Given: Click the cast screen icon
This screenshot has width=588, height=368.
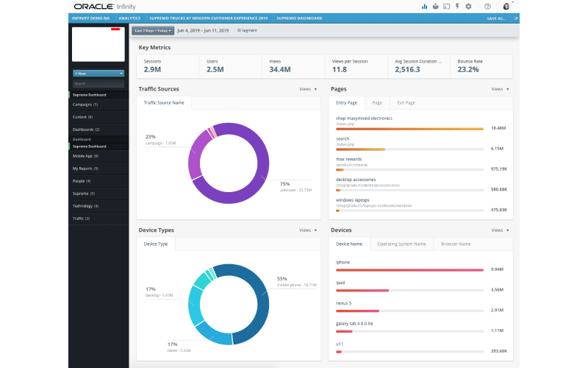Looking at the screenshot, I should pyautogui.click(x=446, y=6).
